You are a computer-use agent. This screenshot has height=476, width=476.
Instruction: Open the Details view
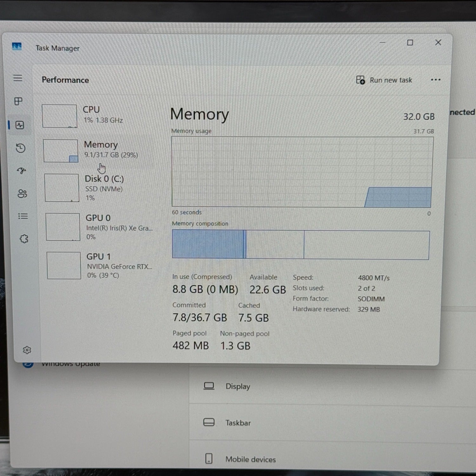(23, 216)
